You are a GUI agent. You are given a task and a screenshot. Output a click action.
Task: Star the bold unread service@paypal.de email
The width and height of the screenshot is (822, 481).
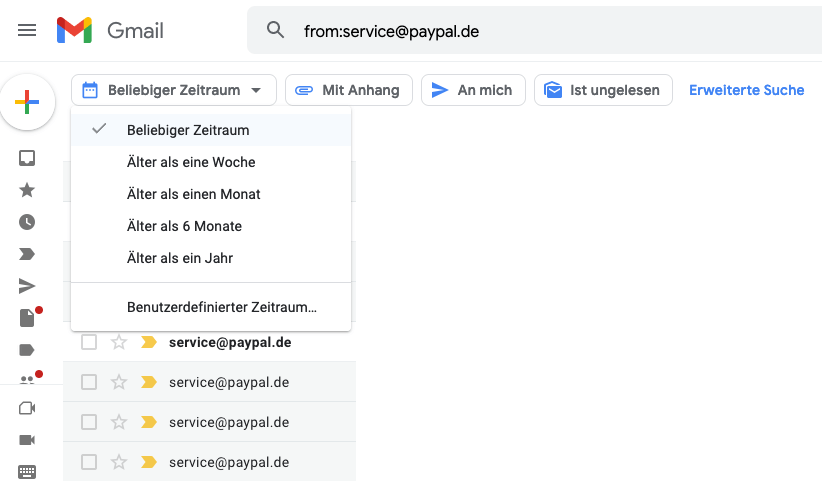click(119, 342)
